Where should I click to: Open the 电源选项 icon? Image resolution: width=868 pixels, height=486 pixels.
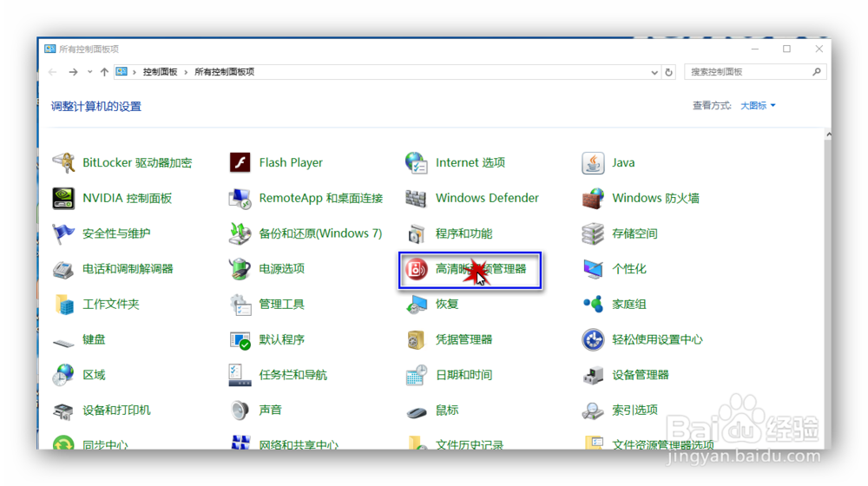pyautogui.click(x=240, y=269)
